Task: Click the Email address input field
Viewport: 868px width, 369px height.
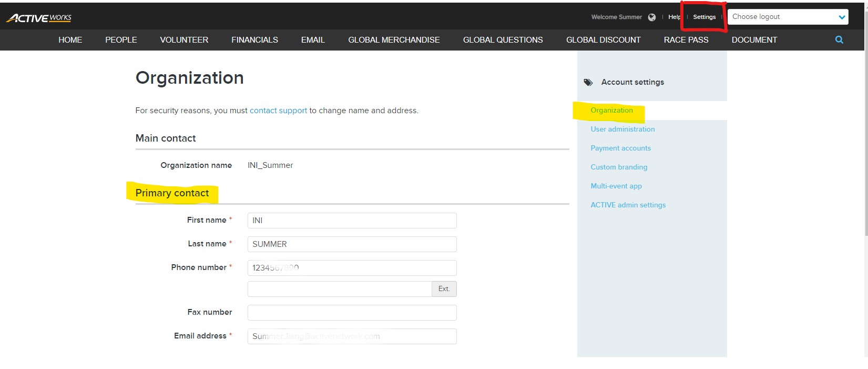Action: tap(352, 336)
